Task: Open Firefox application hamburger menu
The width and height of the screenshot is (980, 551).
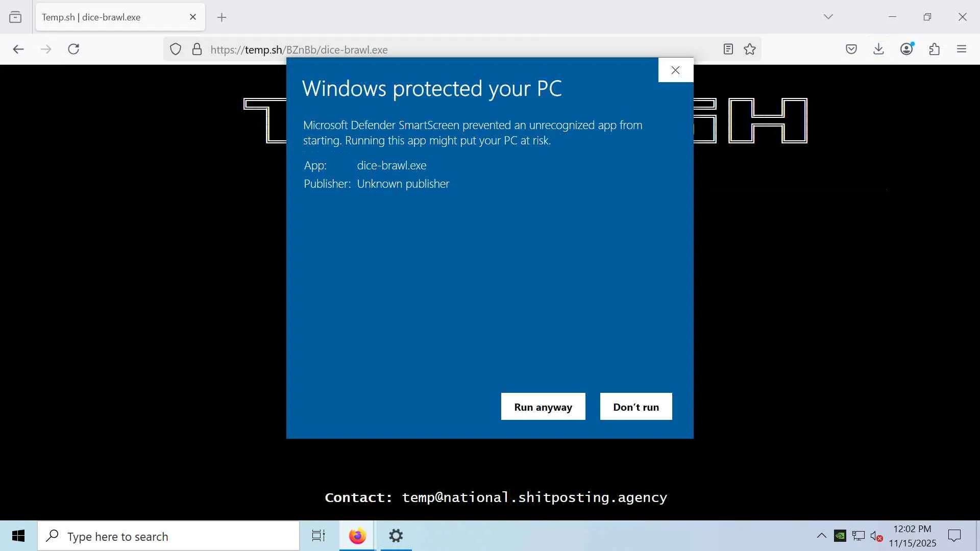Action: click(x=962, y=49)
